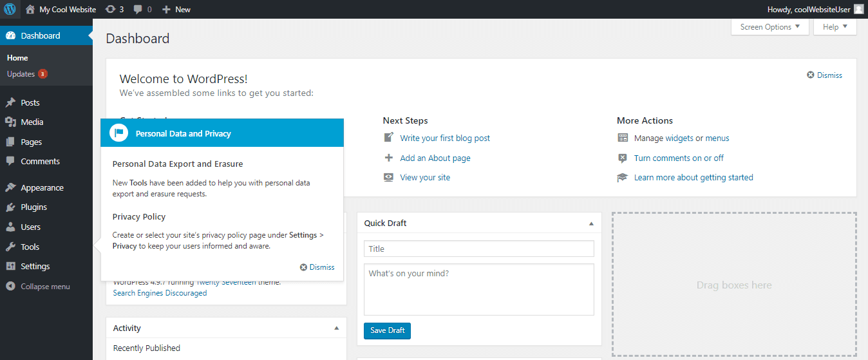Open the Screen Options dropdown

(770, 27)
